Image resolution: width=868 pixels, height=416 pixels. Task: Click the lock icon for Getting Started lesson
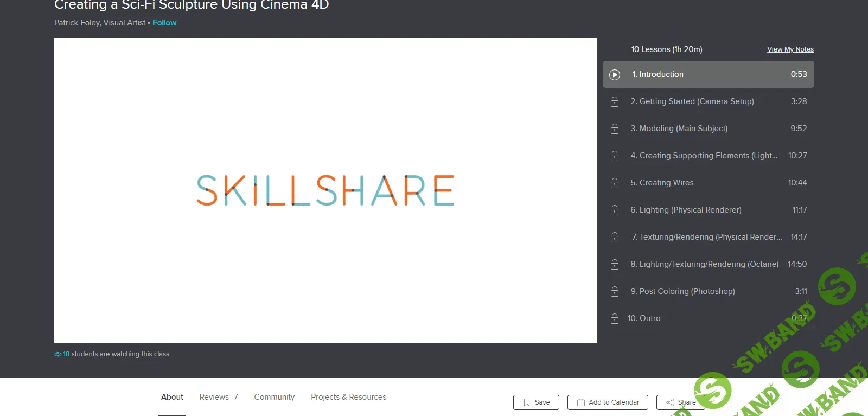click(x=615, y=101)
